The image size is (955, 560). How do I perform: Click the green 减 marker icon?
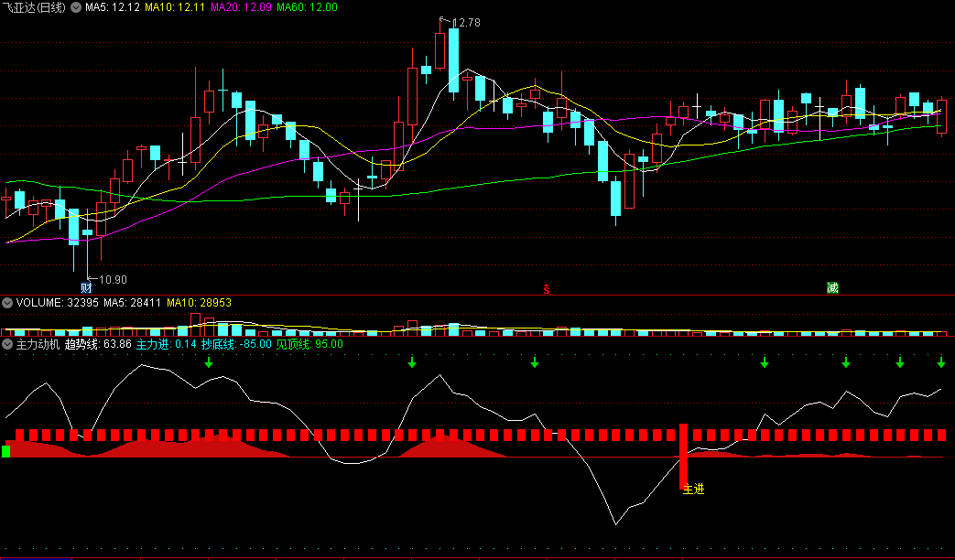click(832, 288)
